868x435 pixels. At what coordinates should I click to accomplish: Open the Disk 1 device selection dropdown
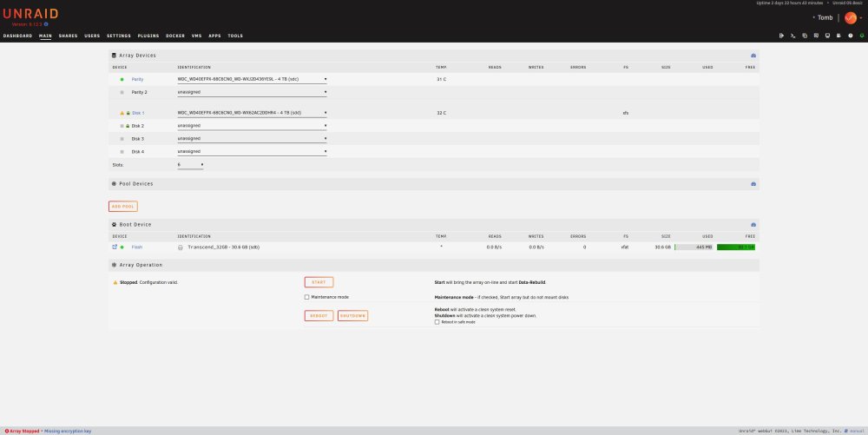click(252, 113)
